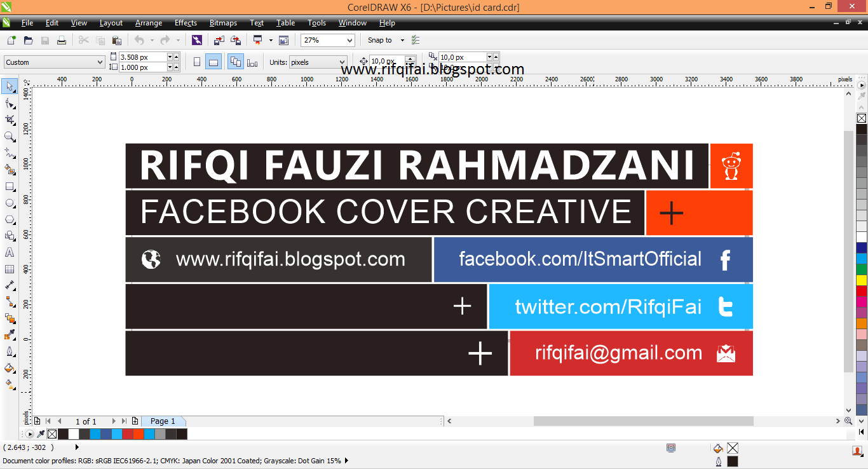Image resolution: width=868 pixels, height=469 pixels.
Task: Click the no-color swatch in document palette
Action: point(52,434)
